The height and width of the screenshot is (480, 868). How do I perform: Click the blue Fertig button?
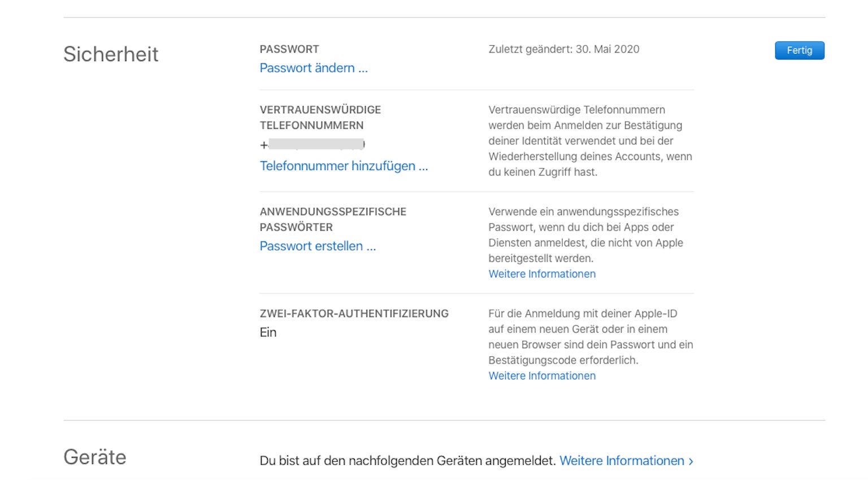(799, 50)
